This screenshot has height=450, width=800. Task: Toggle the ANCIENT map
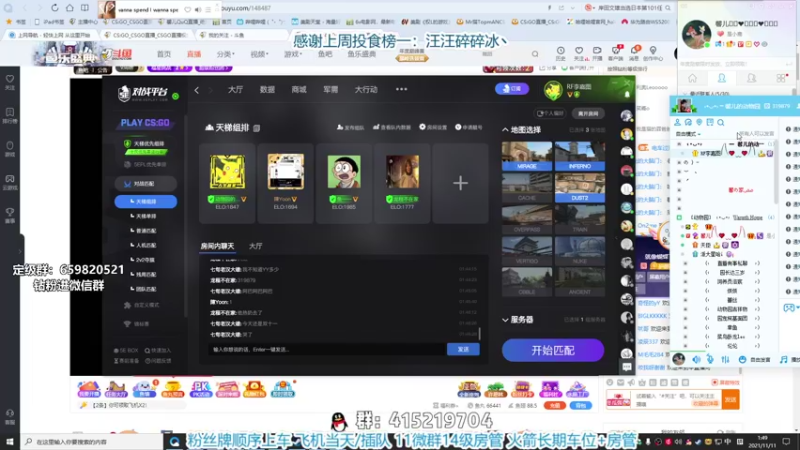point(580,282)
